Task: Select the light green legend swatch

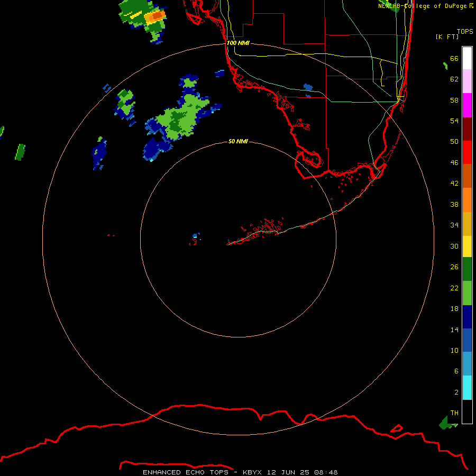Action: [467, 293]
